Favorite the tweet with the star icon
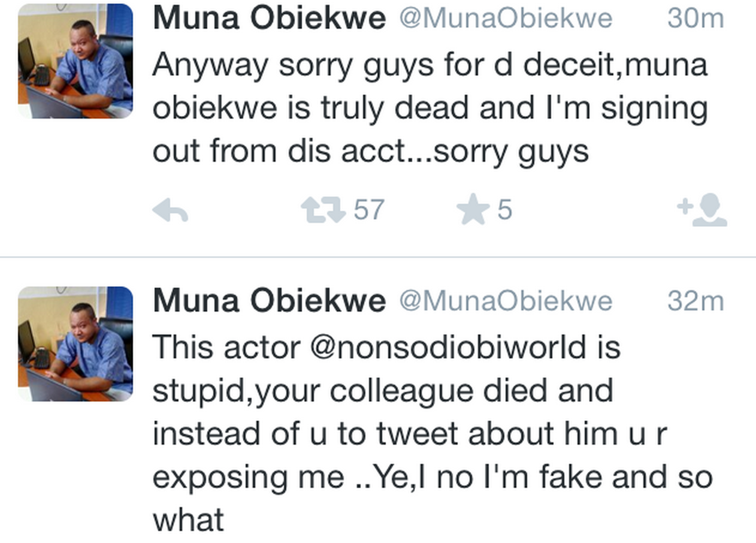Screen dimensions: 756x543 473,211
